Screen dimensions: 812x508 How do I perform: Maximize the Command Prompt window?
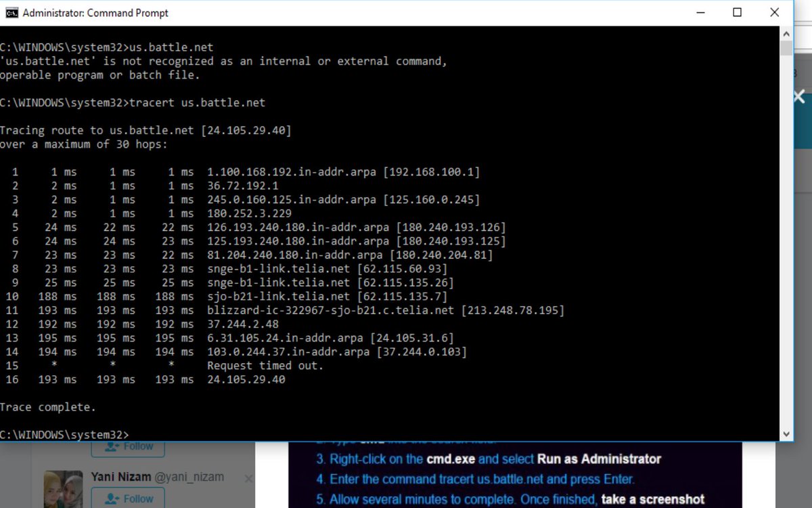click(x=738, y=13)
